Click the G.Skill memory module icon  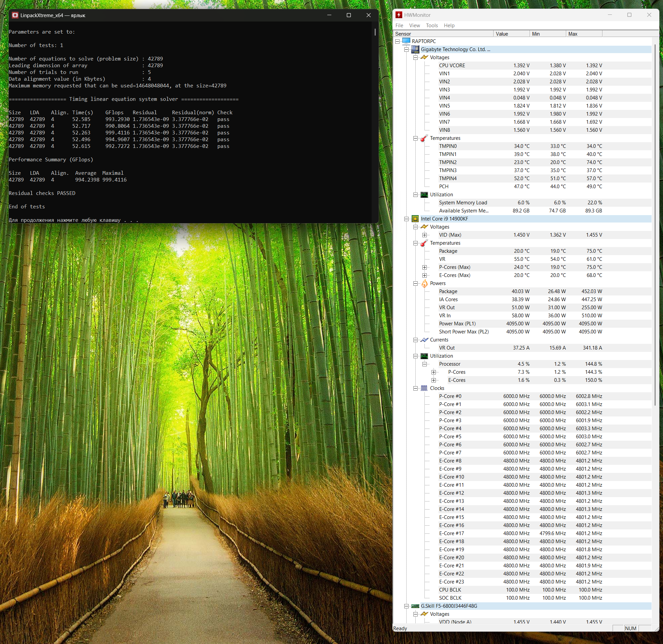(415, 606)
